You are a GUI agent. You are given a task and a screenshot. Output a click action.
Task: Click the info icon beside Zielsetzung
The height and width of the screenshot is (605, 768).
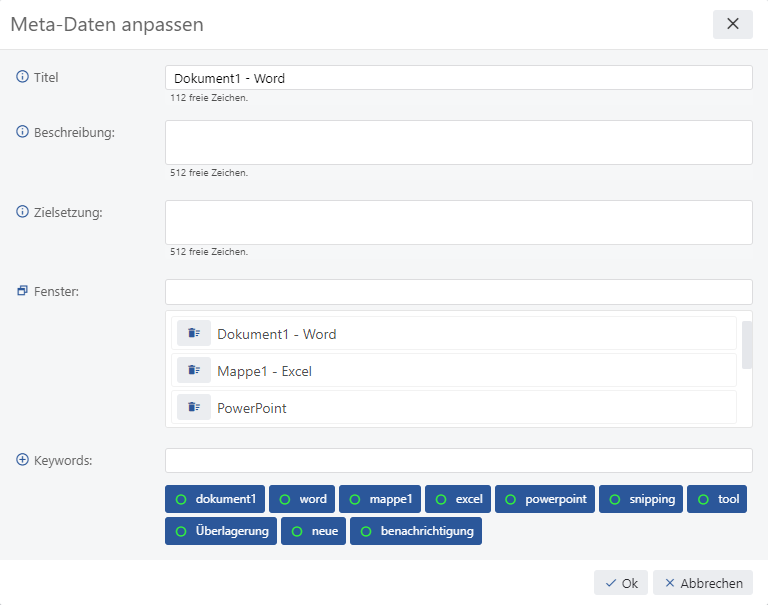pos(23,211)
